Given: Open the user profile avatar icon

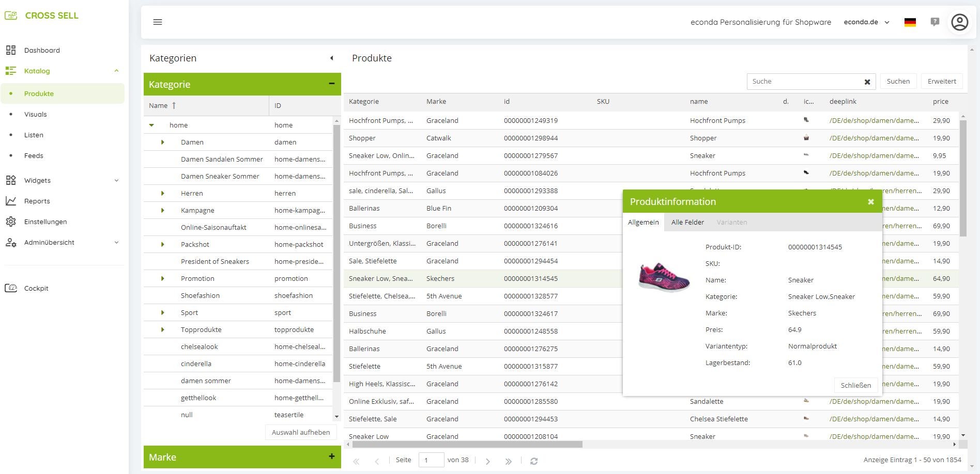Looking at the screenshot, I should (960, 22).
